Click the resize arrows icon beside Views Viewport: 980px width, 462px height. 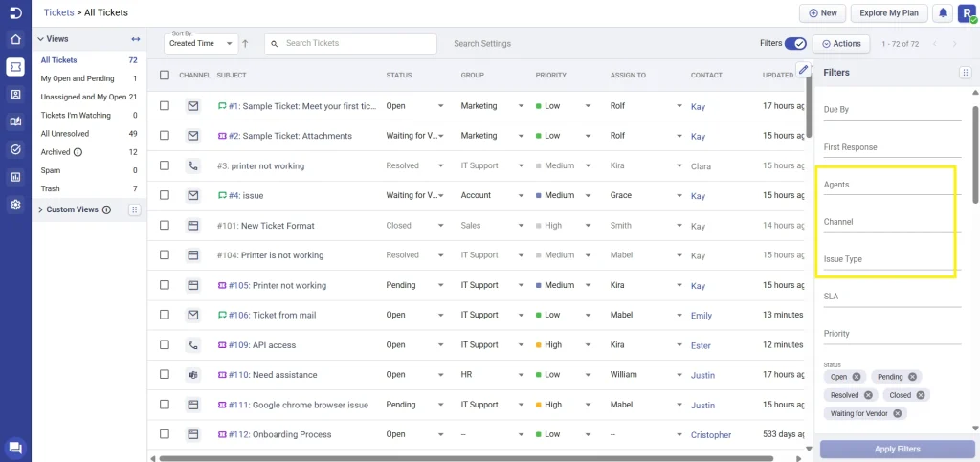click(x=136, y=38)
